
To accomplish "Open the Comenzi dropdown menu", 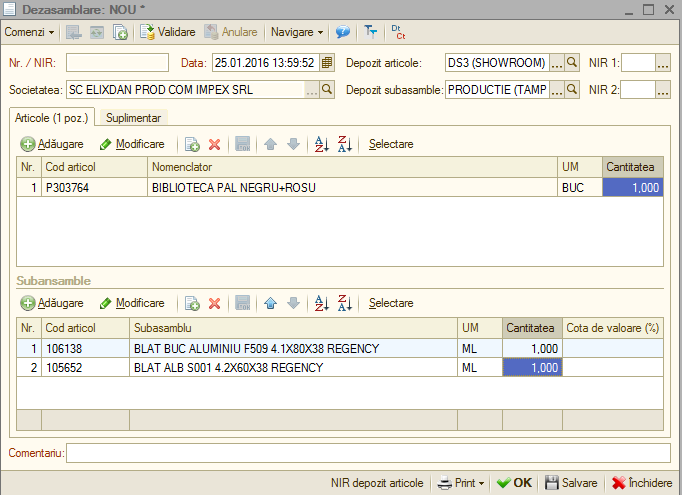I will tap(29, 32).
